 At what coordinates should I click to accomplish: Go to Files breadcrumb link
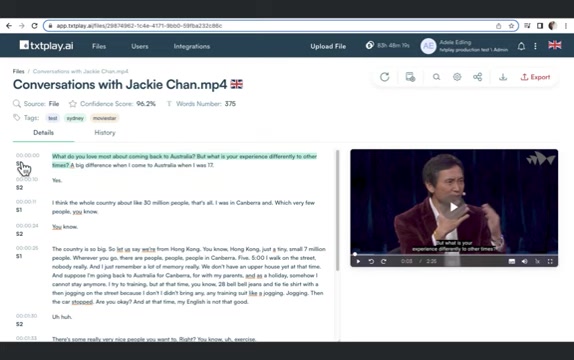[x=18, y=71]
